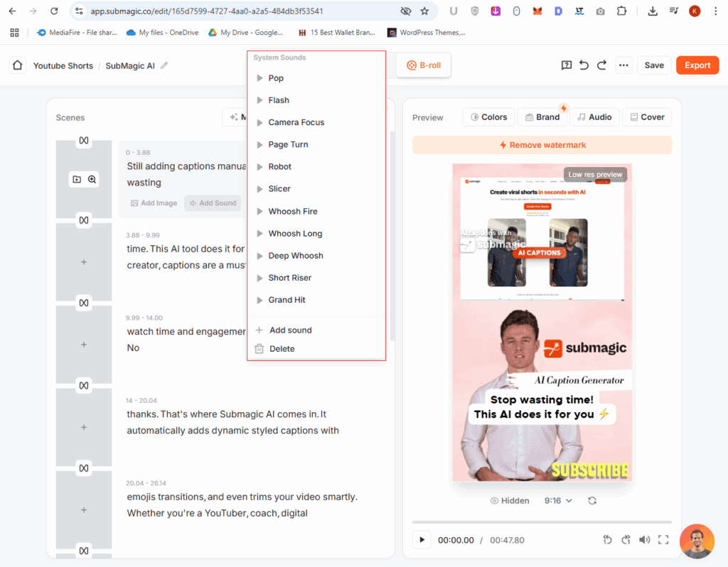Viewport: 728px width, 567px height.
Task: Click the scenes panel scrollbar
Action: click(392, 236)
